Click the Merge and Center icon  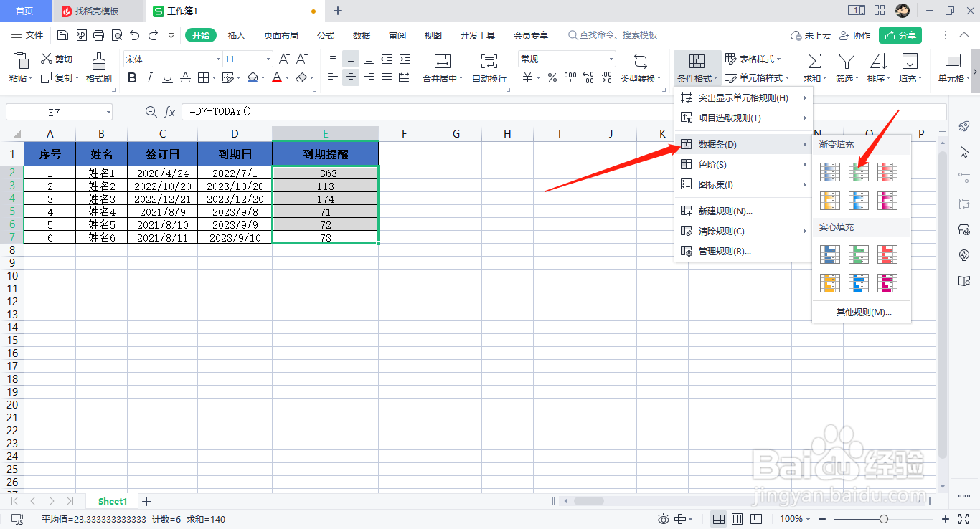click(443, 61)
